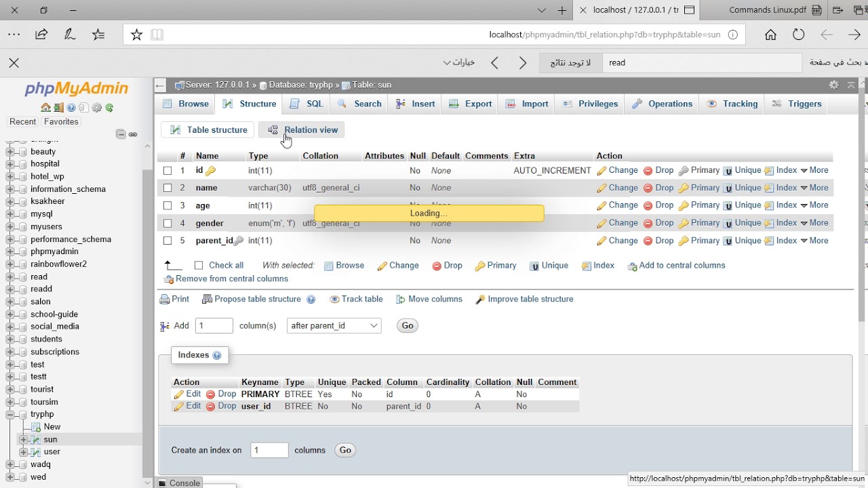
Task: Toggle link with main panel chain icon
Action: [x=133, y=134]
